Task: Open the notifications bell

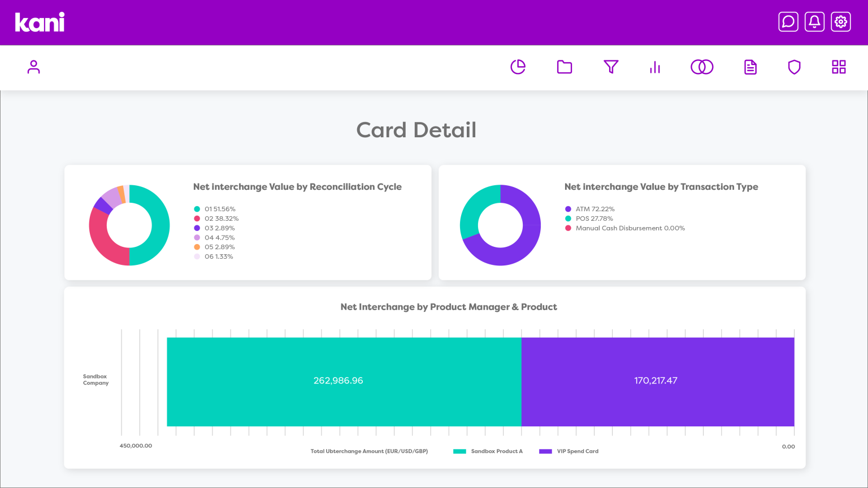Action: [x=814, y=22]
